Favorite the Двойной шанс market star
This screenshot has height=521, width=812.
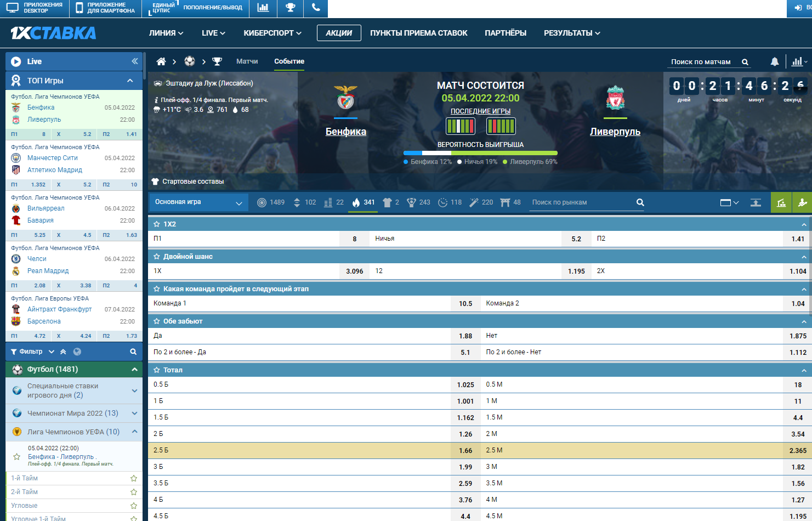(x=157, y=257)
